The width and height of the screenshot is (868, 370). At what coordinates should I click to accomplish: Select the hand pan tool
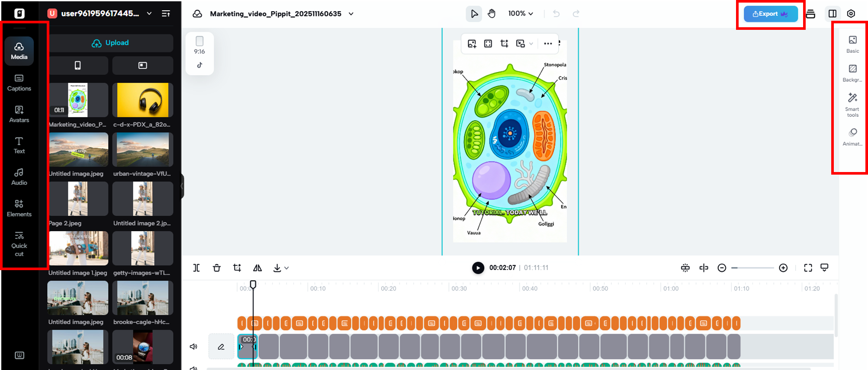(x=492, y=14)
